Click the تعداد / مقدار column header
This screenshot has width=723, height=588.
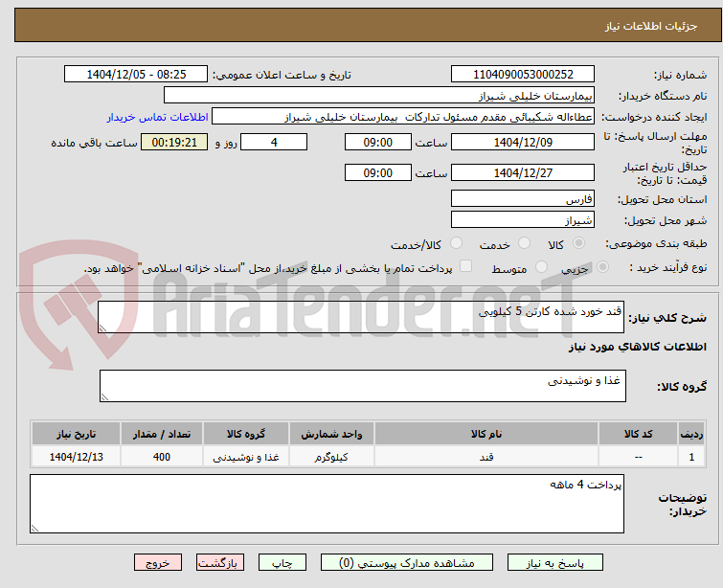coord(162,434)
